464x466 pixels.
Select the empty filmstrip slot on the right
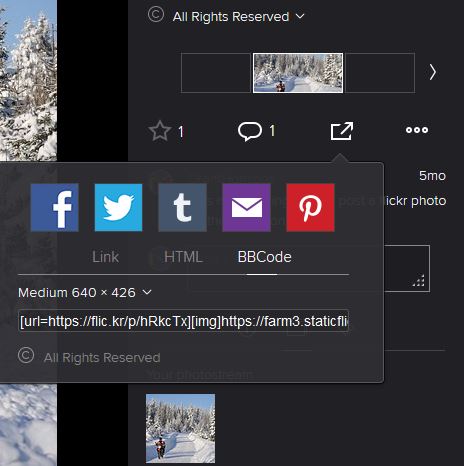(380, 73)
